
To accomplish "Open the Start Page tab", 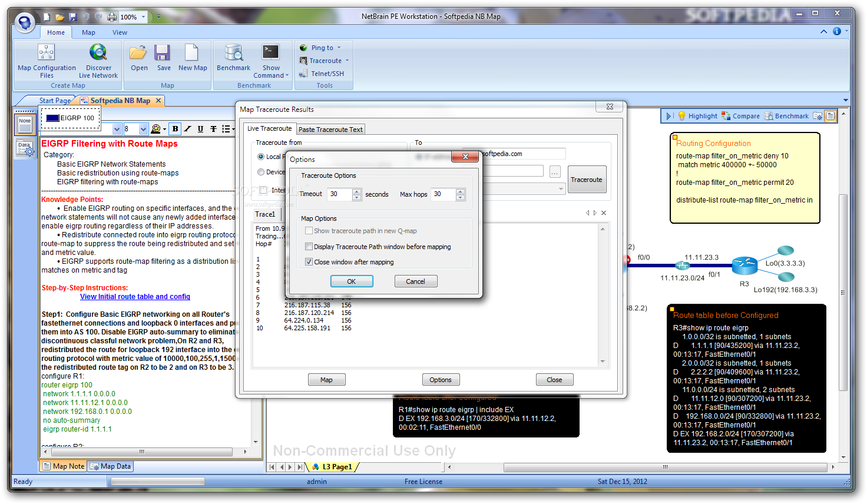I will [x=54, y=101].
